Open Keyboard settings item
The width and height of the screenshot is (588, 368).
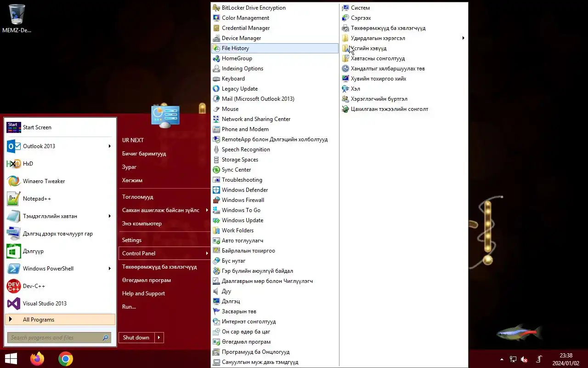coord(275,79)
